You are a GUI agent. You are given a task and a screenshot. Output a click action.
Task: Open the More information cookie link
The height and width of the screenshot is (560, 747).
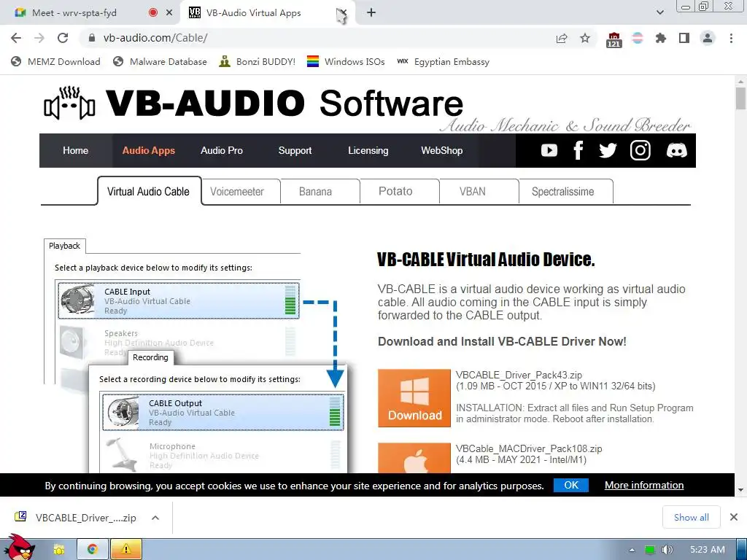644,485
